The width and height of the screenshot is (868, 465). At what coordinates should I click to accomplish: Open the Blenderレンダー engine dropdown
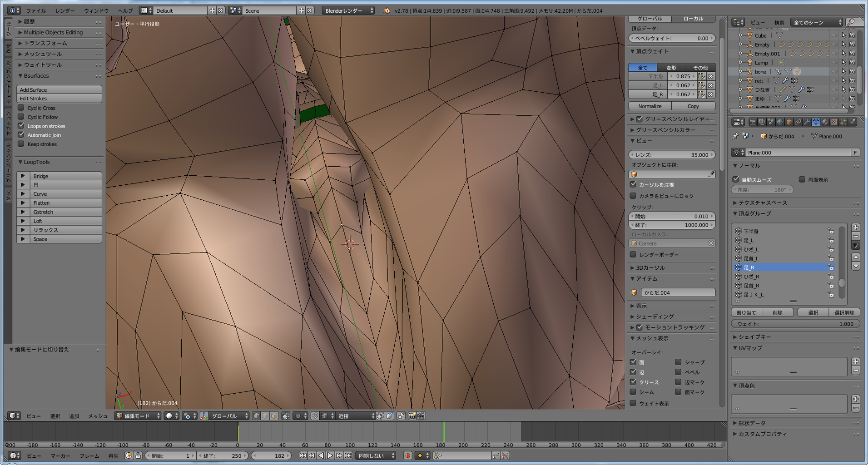(x=348, y=10)
